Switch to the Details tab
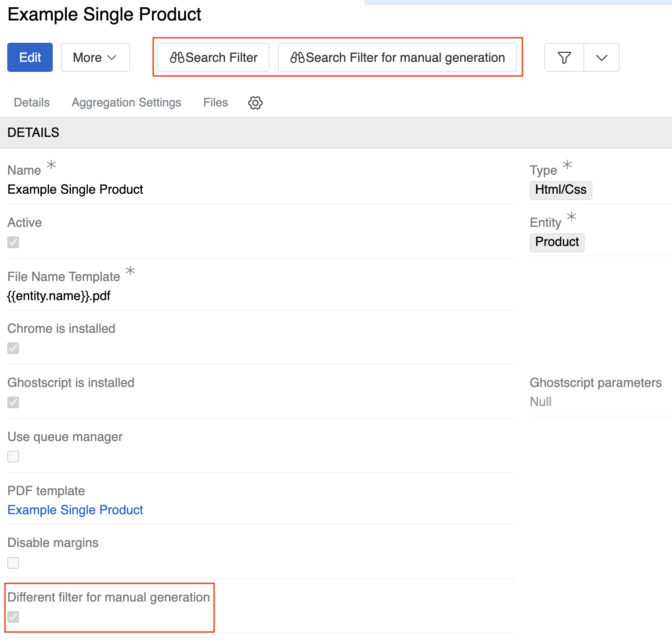Screen dimensions: 672x642 pos(32,103)
